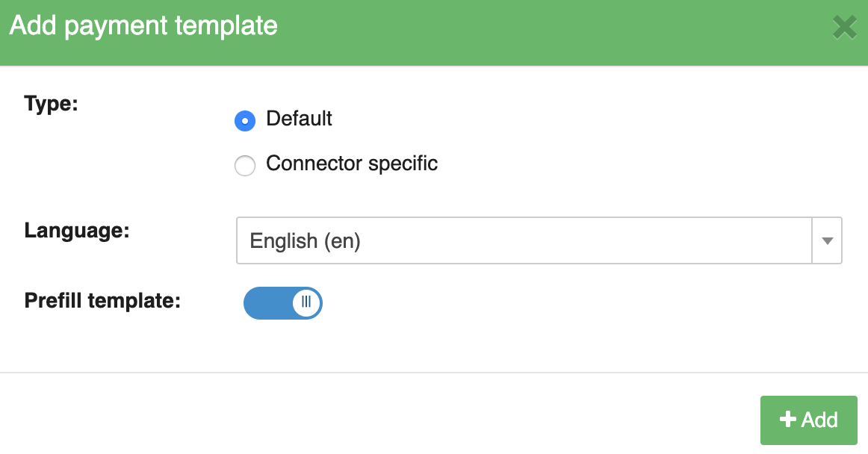The width and height of the screenshot is (868, 454).
Task: Select the Default type radio button
Action: [245, 120]
